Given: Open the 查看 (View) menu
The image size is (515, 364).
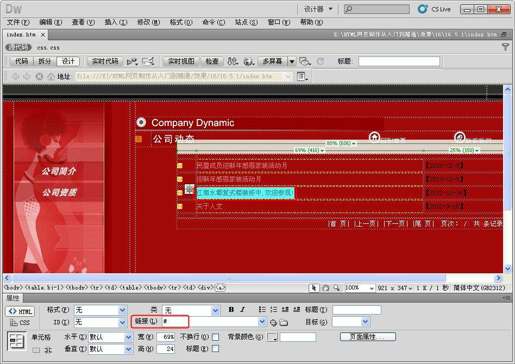Looking at the screenshot, I should click(x=83, y=22).
